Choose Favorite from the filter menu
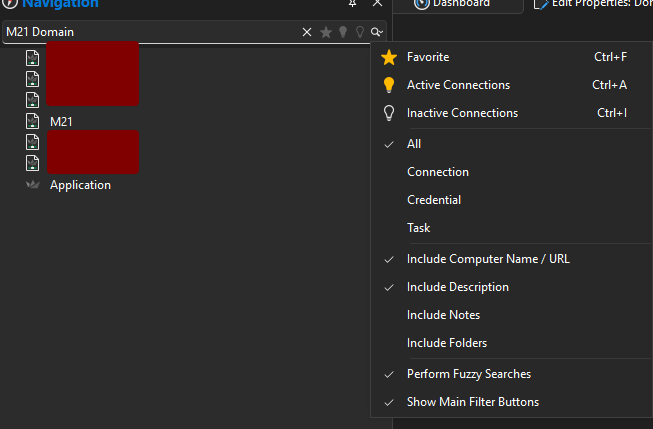Viewport: 653px width, 429px height. [x=428, y=57]
